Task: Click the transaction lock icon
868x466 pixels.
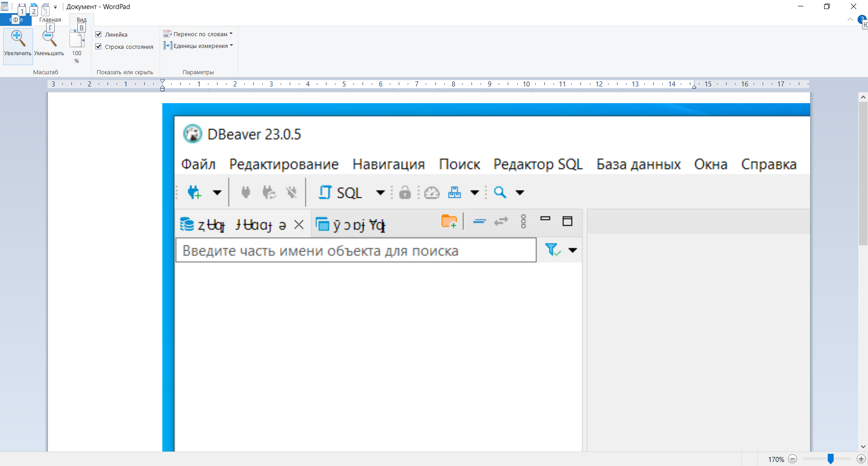Action: [x=405, y=192]
